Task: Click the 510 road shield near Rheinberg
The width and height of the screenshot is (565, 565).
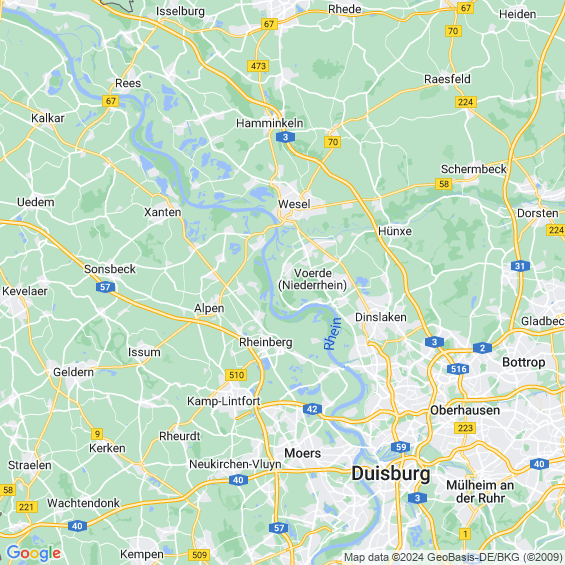Action: (236, 375)
